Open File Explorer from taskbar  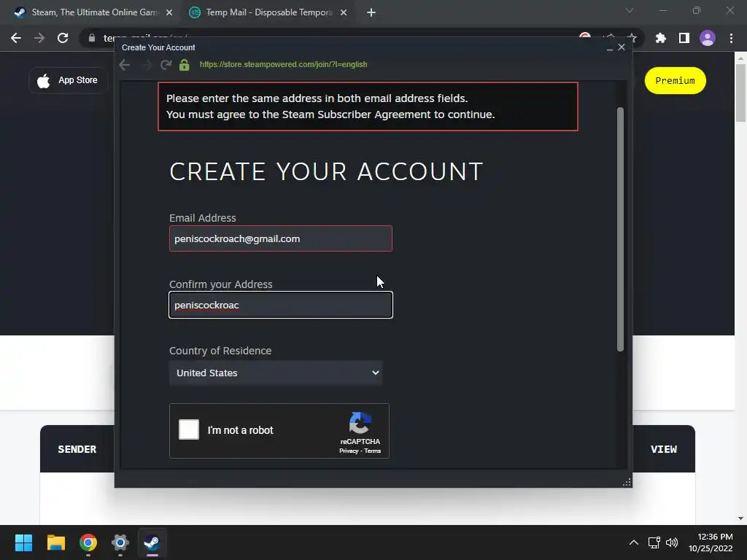[x=55, y=542]
